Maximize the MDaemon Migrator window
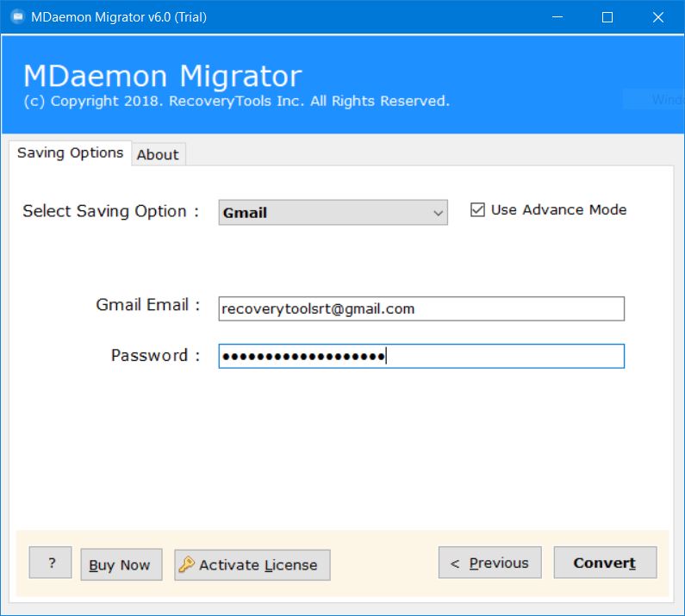This screenshot has width=685, height=616. click(x=607, y=17)
